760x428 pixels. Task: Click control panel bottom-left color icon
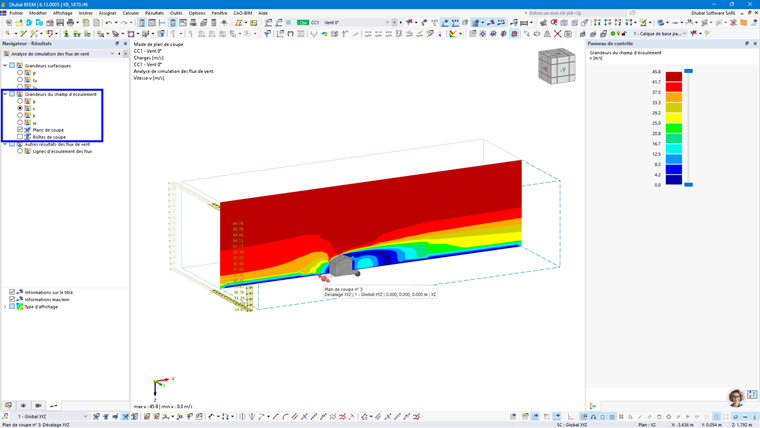(x=593, y=406)
